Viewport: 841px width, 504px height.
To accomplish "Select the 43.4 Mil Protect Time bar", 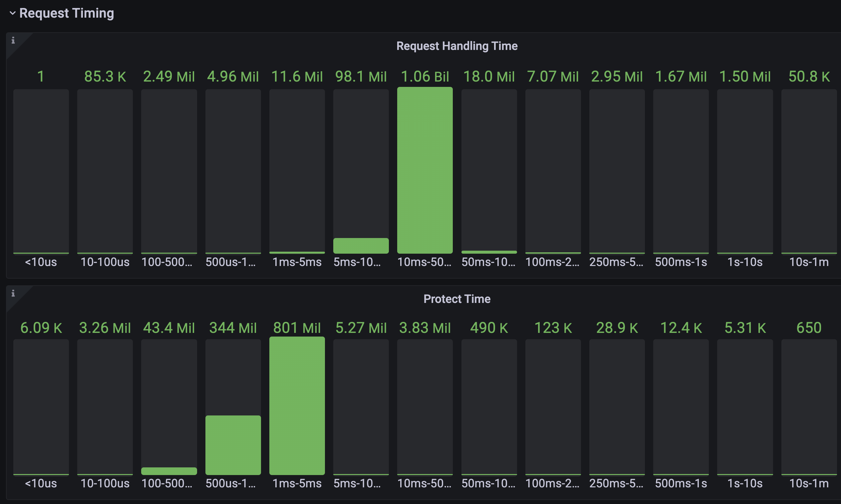I will click(169, 471).
